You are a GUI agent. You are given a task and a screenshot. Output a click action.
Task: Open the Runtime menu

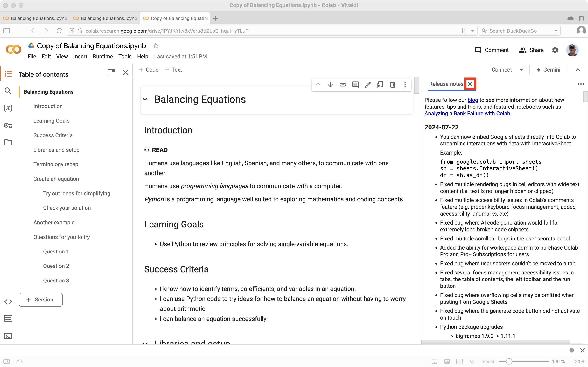[x=103, y=56]
